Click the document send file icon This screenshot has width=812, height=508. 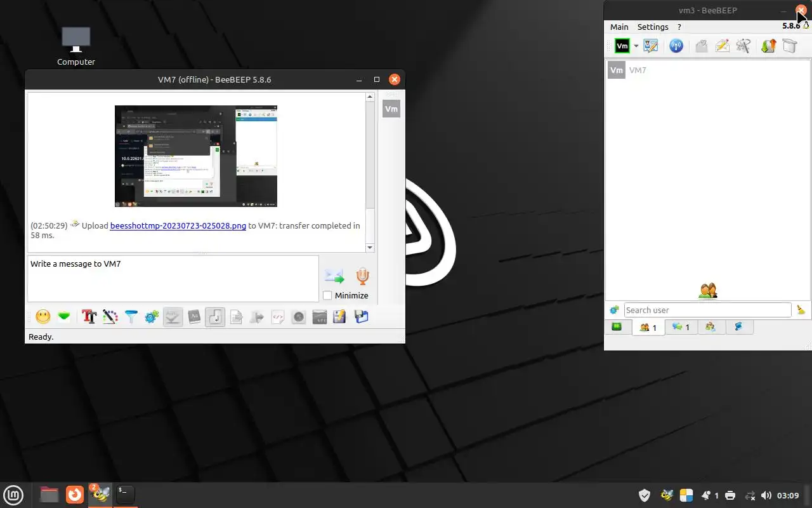[x=236, y=317]
